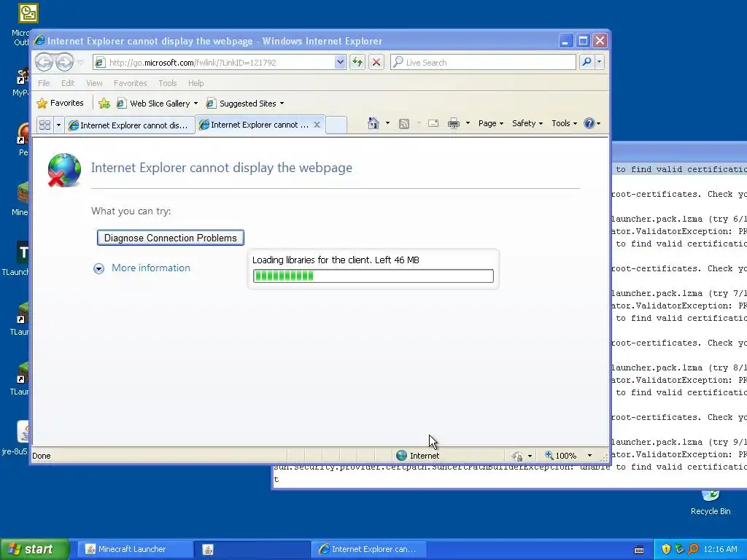Open the Tools menu in menu bar

[168, 83]
